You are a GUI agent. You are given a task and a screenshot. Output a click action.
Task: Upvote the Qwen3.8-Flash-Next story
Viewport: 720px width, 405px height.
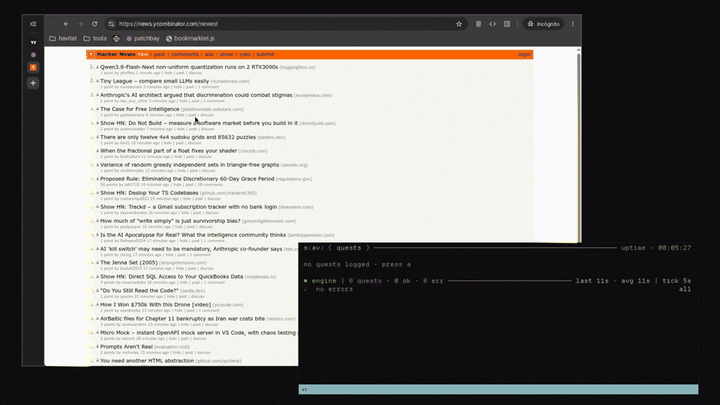(97, 67)
